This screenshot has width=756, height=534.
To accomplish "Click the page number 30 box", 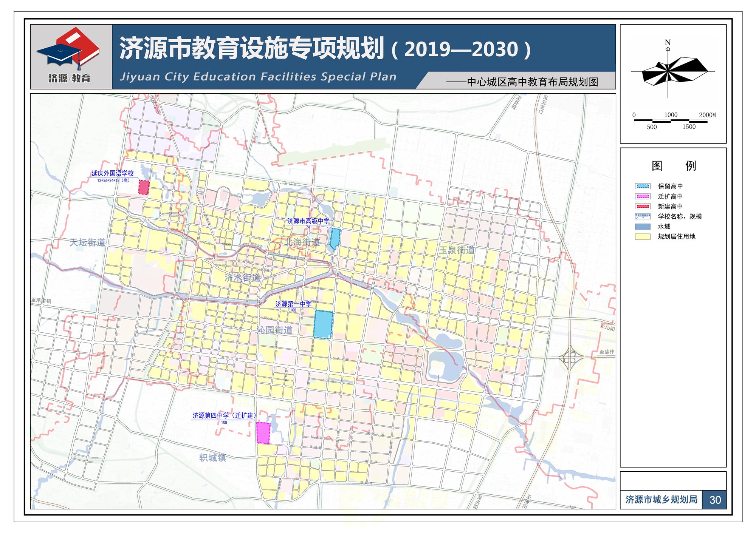I will click(x=715, y=500).
